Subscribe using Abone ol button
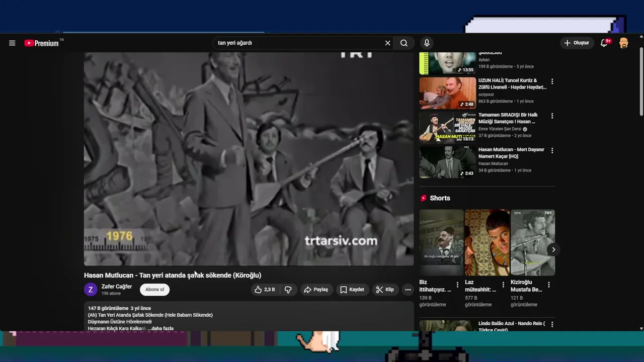Image resolution: width=644 pixels, height=362 pixels. point(154,290)
